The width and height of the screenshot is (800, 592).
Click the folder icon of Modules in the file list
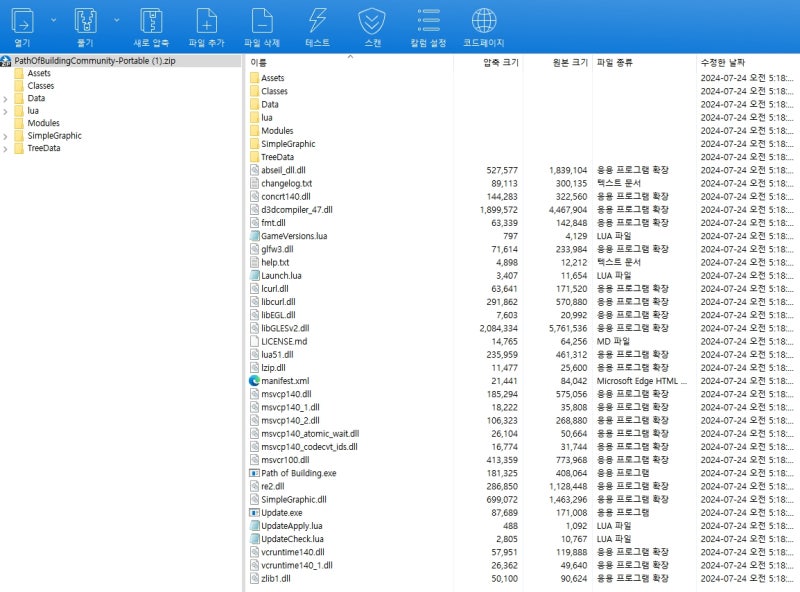coord(255,131)
